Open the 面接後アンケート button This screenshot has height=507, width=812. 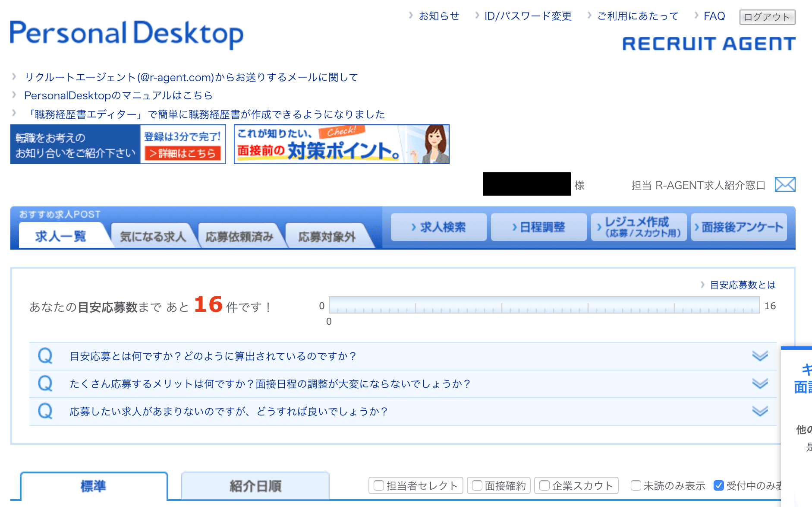click(739, 227)
